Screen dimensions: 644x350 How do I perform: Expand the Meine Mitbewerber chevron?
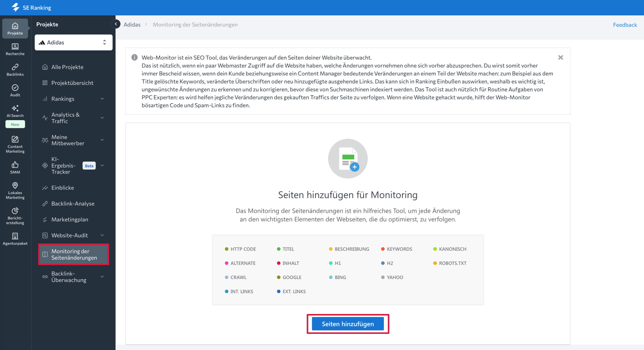[102, 140]
